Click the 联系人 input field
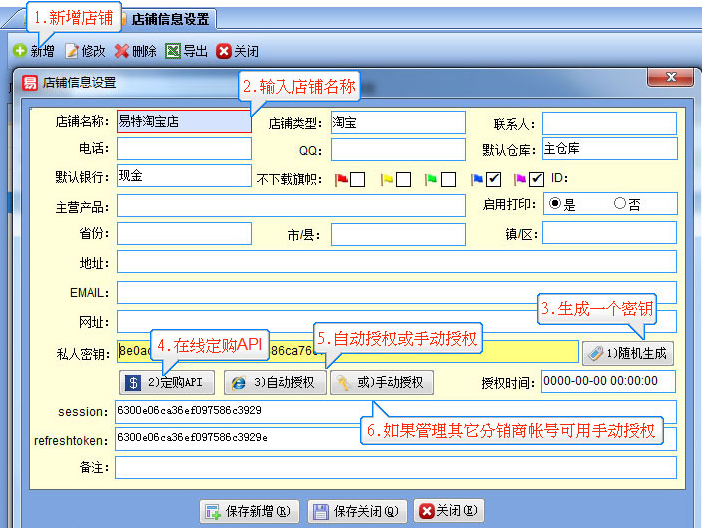 click(609, 123)
